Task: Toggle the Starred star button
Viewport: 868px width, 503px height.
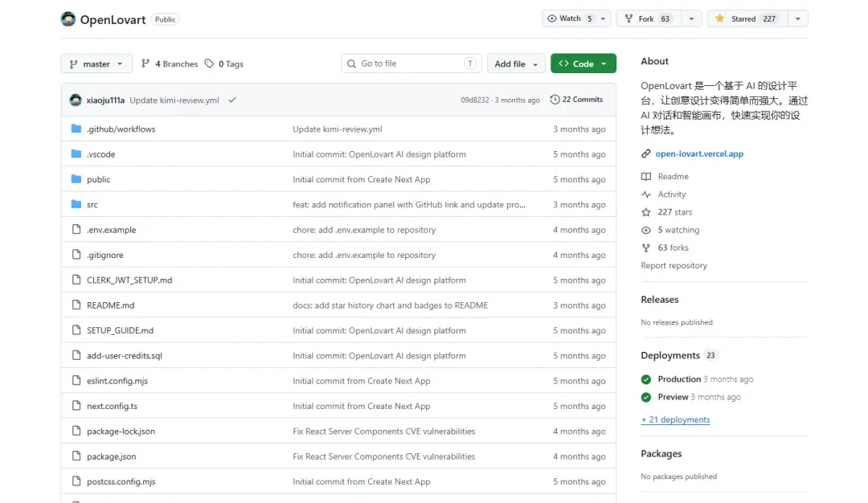Action: click(x=747, y=18)
